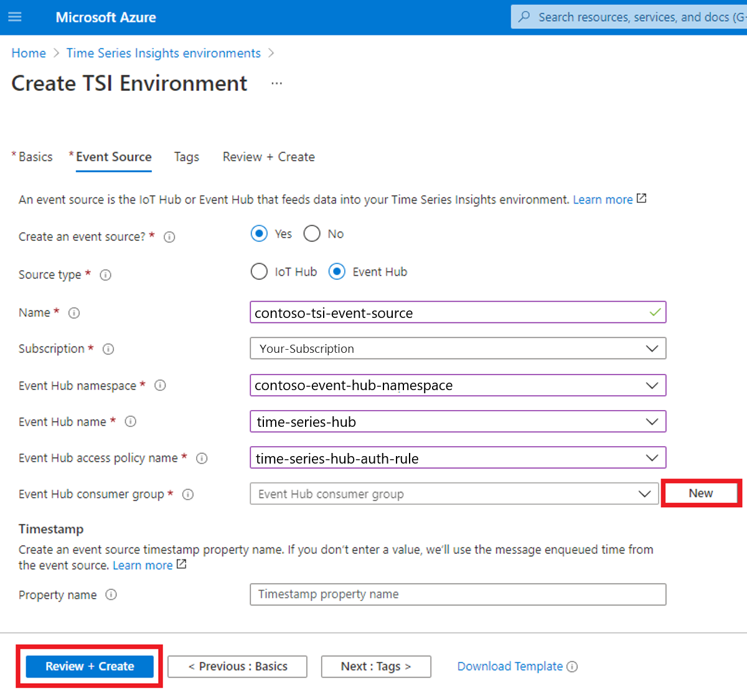747x700 pixels.
Task: Click the Microsoft Azure title
Action: click(106, 17)
